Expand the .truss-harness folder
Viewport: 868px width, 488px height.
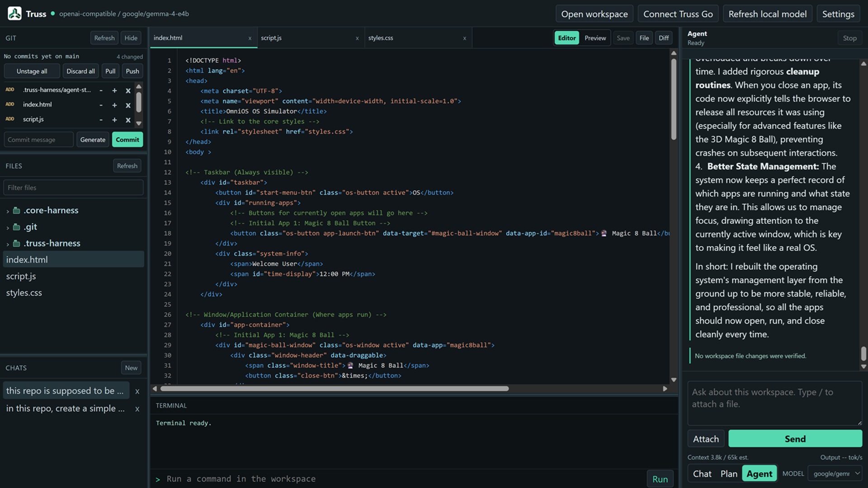click(x=8, y=244)
